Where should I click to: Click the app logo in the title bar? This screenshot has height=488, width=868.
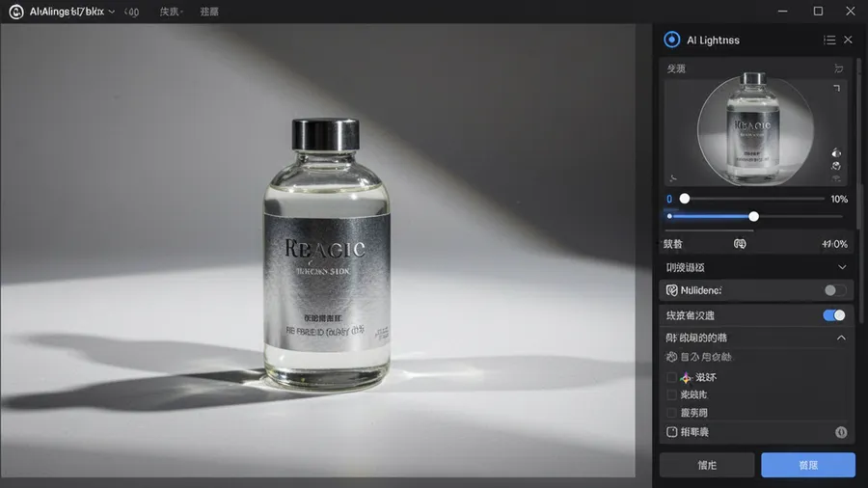click(x=16, y=12)
